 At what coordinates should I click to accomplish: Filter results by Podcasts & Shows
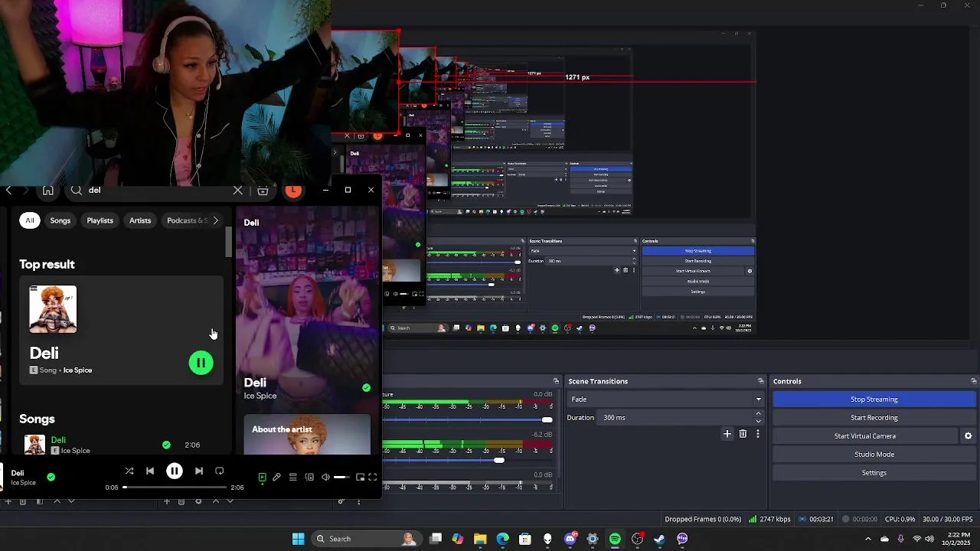[x=187, y=220]
